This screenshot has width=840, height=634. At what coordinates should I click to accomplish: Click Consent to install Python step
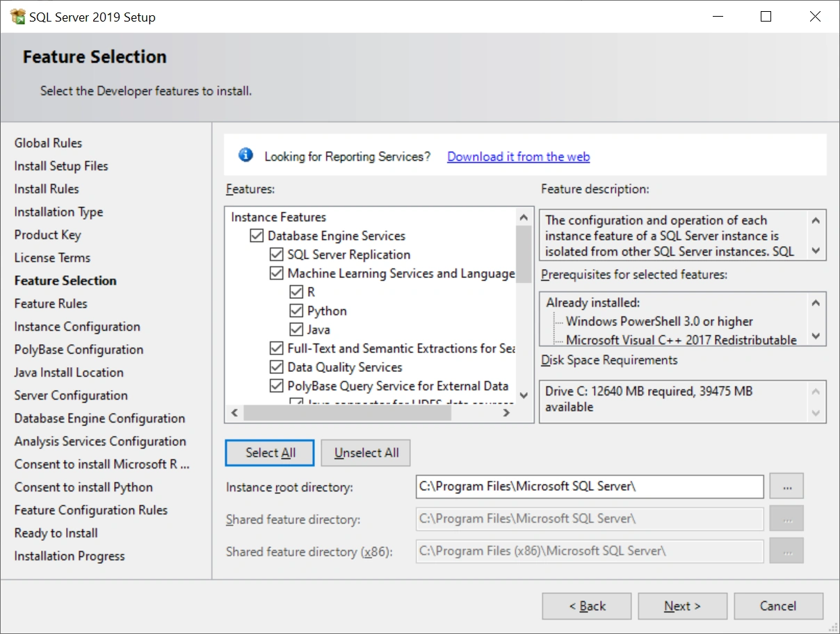(x=83, y=487)
